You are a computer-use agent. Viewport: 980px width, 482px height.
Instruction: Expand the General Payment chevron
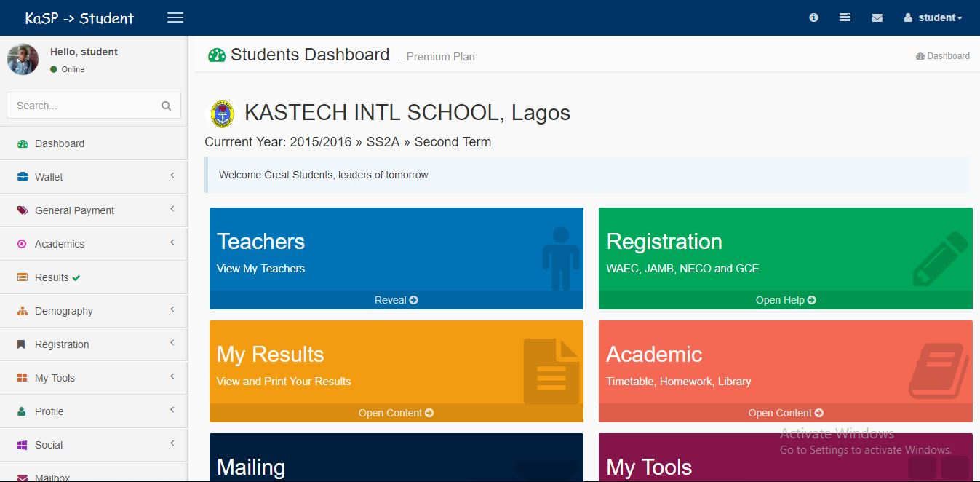tap(172, 210)
